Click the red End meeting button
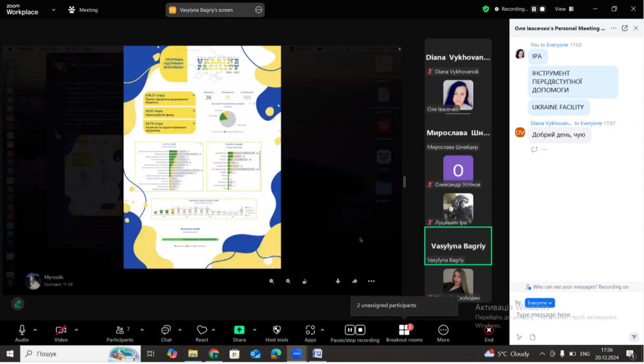The height and width of the screenshot is (364, 644). [x=488, y=330]
